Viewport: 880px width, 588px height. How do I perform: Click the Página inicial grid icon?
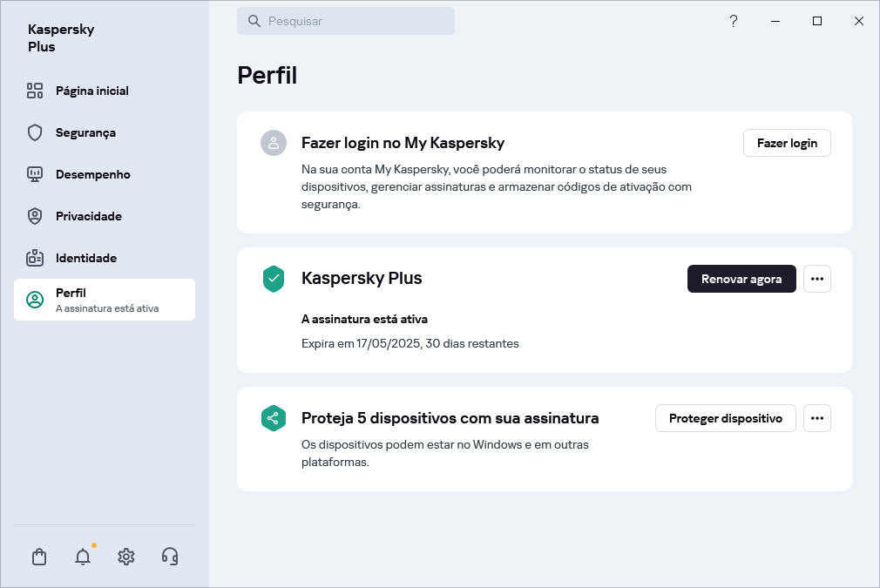(x=35, y=91)
